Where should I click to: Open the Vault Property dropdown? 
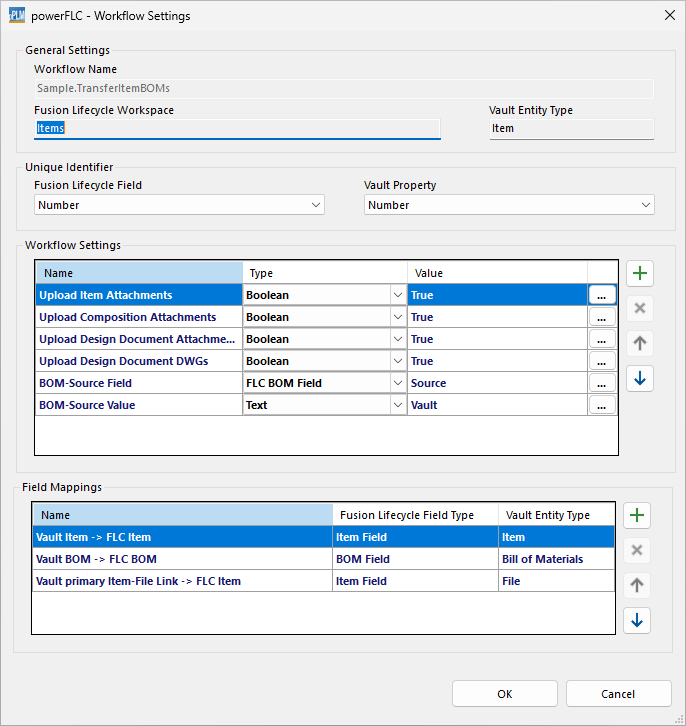pos(645,205)
